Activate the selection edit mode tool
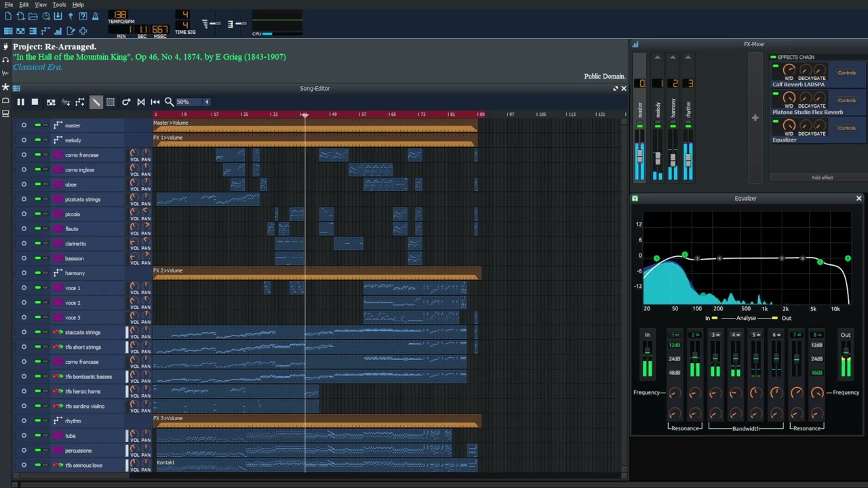 click(x=111, y=102)
